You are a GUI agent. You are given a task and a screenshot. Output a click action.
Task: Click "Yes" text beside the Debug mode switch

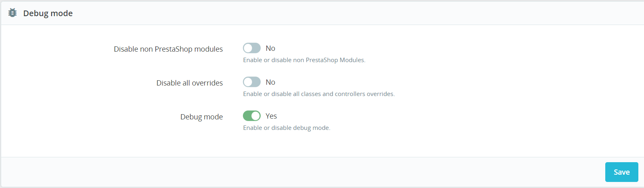tap(271, 116)
